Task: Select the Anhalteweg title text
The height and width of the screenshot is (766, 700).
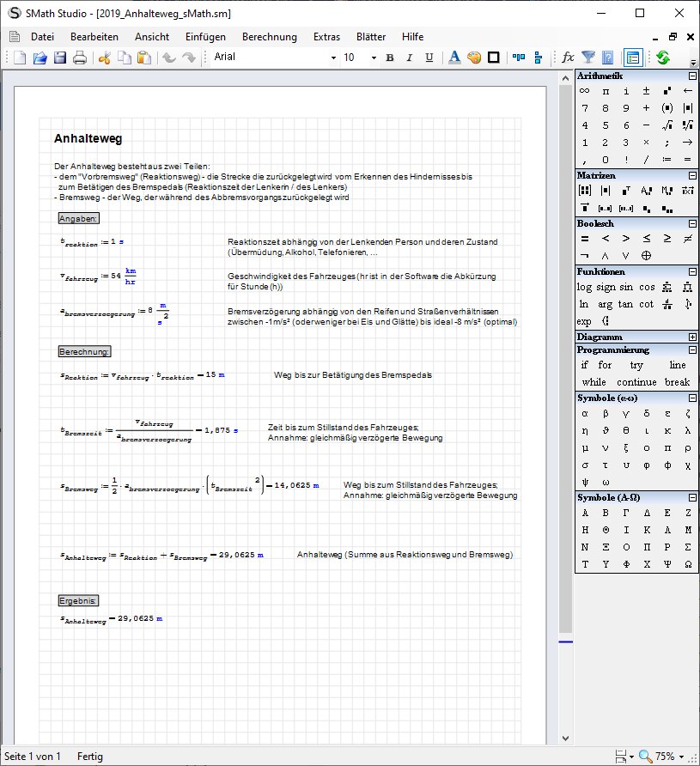Action: pos(88,139)
